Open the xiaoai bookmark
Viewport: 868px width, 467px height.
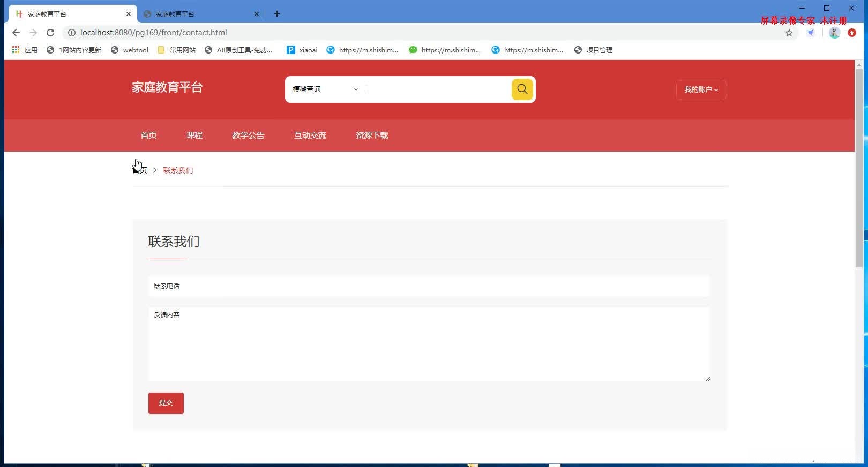click(x=302, y=50)
